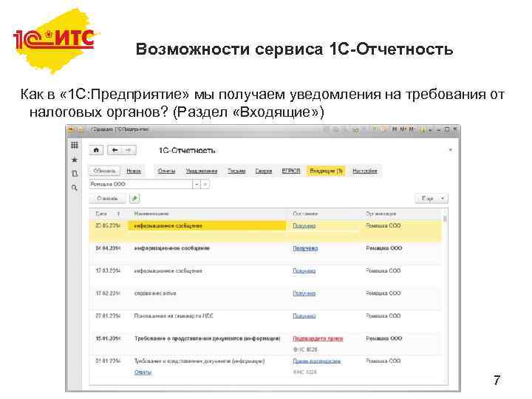Open Получено link for 27.01.2014 invitation

(x=304, y=316)
